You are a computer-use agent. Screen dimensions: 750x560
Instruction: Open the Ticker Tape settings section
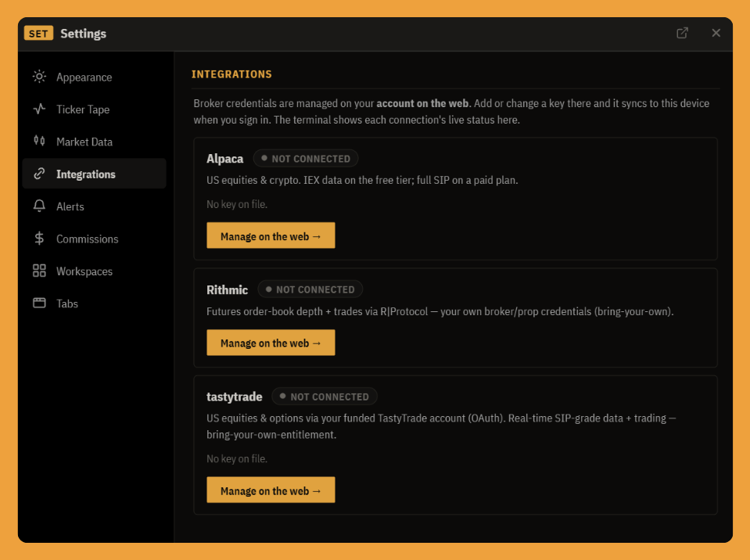click(x=94, y=109)
